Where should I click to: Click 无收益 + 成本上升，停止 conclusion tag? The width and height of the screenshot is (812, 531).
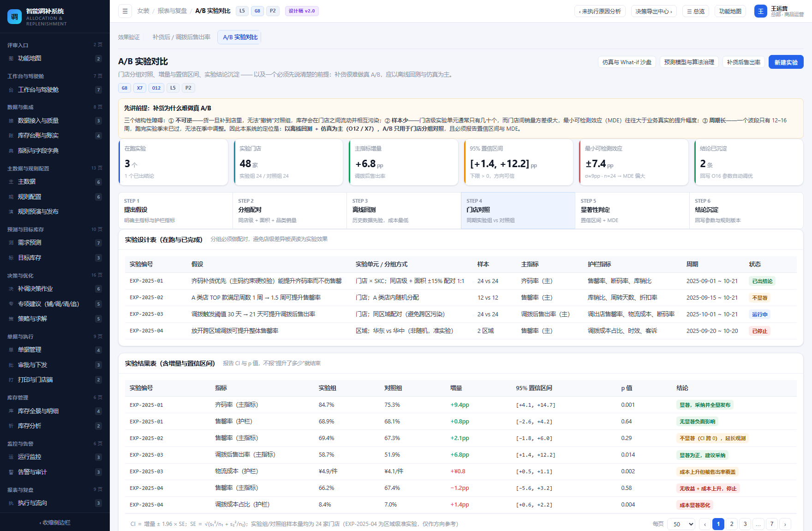point(708,489)
